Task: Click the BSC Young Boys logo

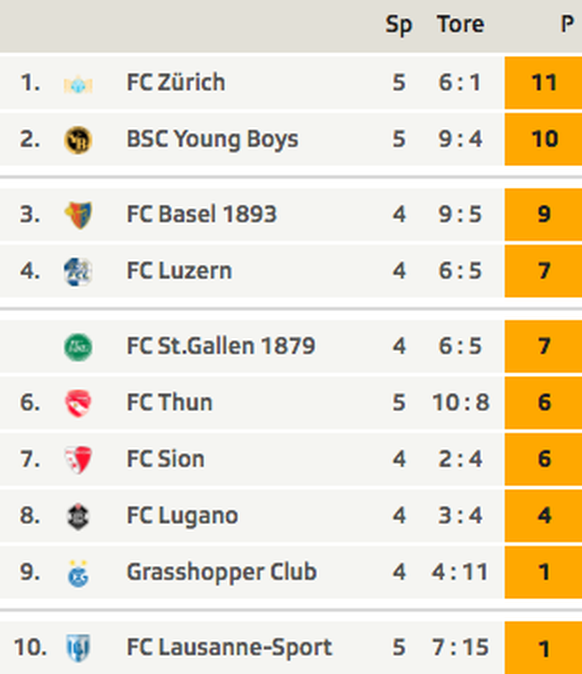Action: coord(78,140)
